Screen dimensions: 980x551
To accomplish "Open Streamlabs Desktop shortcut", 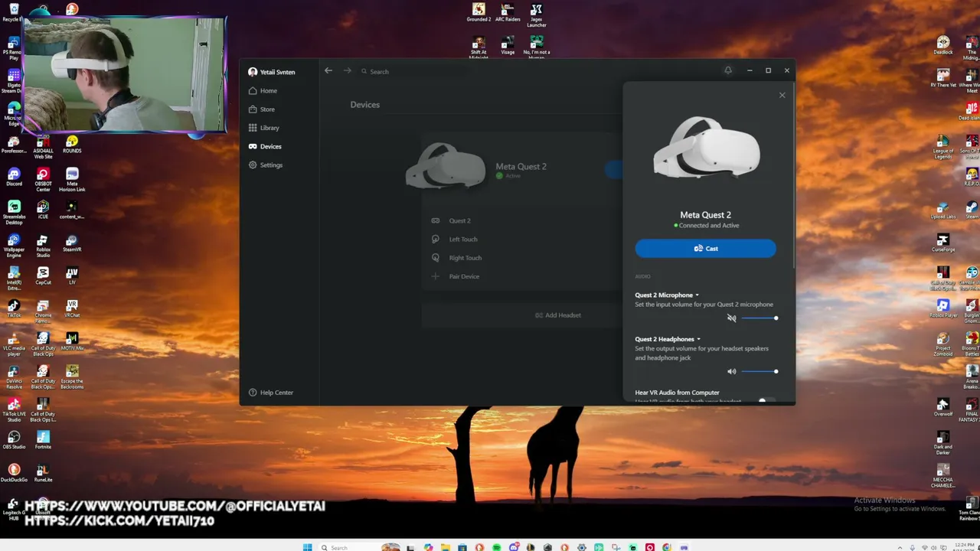I will pyautogui.click(x=14, y=213).
